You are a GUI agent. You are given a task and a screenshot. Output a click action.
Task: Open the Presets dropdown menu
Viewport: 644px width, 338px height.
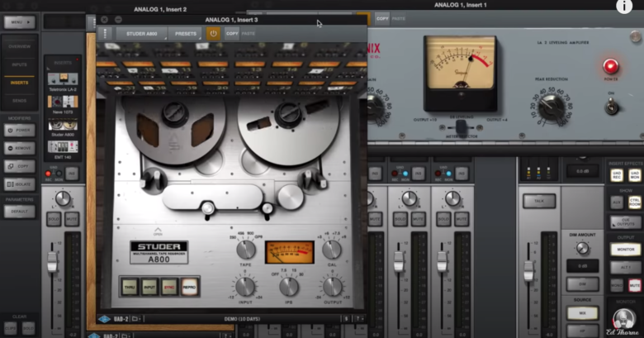point(186,34)
